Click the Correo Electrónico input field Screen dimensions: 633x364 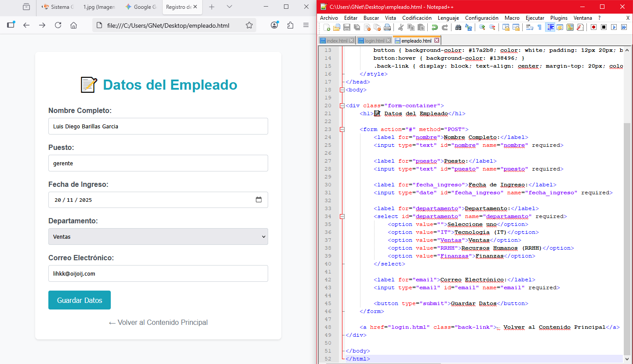pyautogui.click(x=158, y=273)
